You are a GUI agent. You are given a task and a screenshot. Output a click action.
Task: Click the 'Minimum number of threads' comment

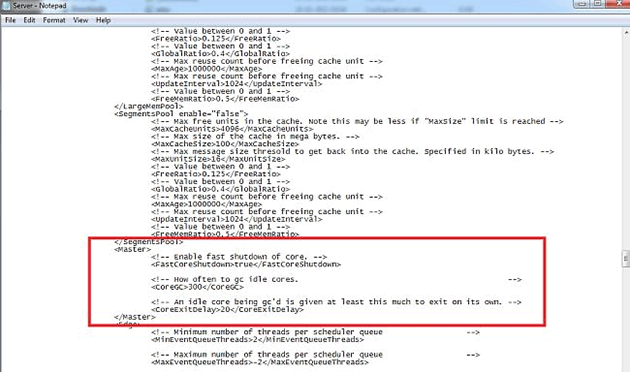315,332
